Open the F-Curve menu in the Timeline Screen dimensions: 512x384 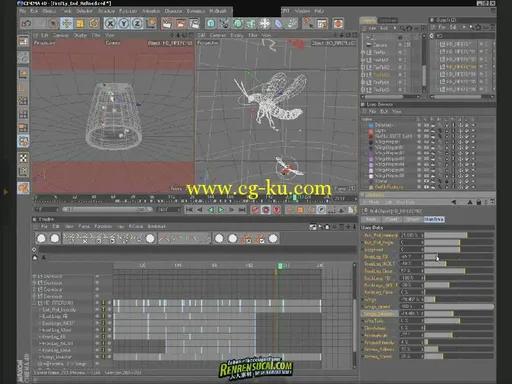tap(135, 226)
